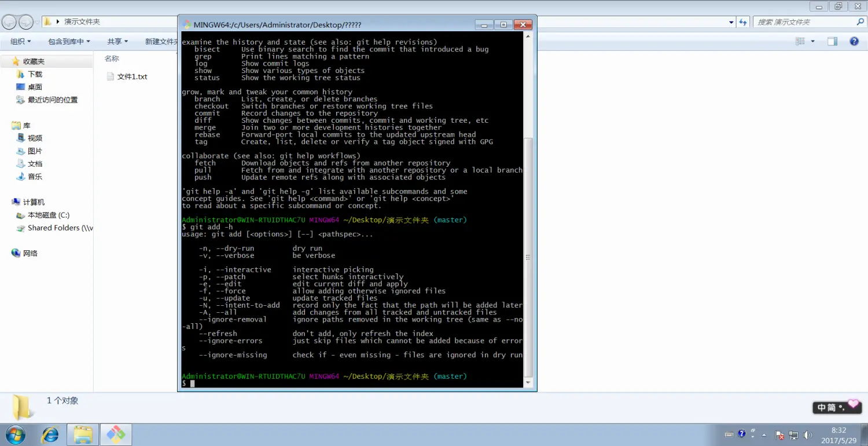Click the folder icon in the address bar
This screenshot has width=868, height=446.
point(49,21)
